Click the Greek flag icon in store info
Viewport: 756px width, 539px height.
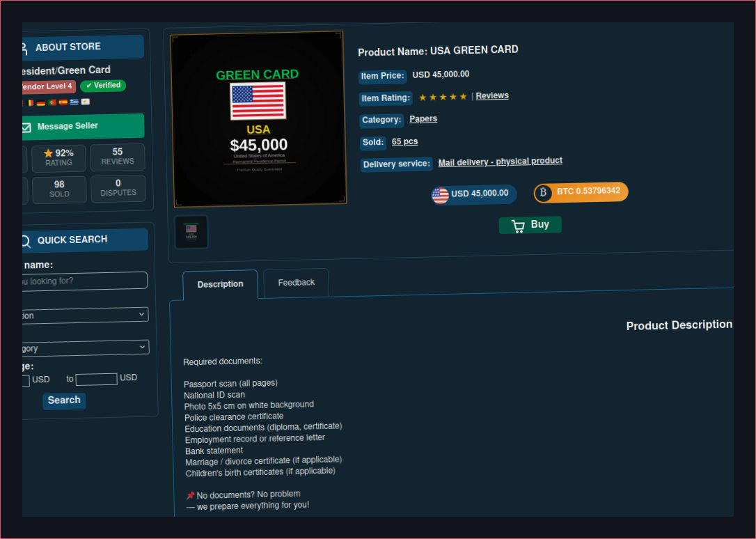tap(74, 102)
